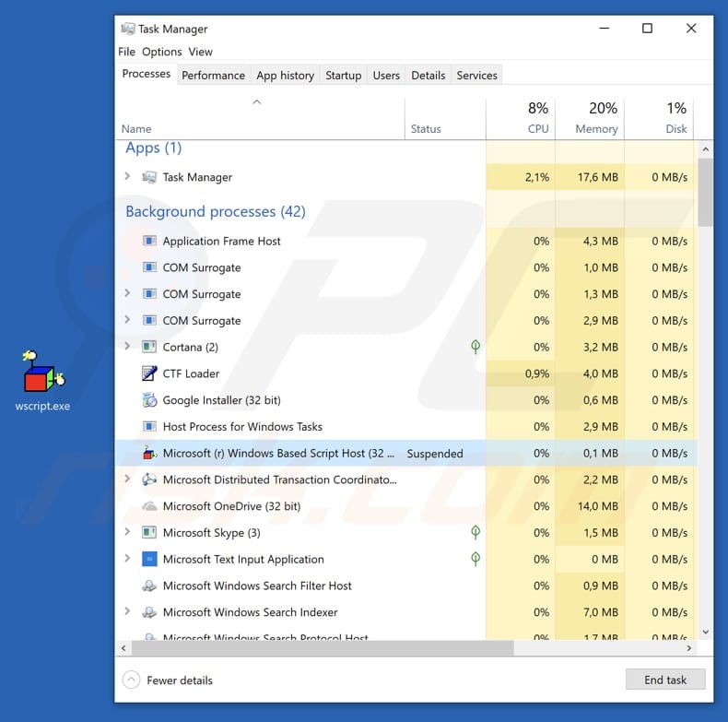Click the vertical scrollbar thumb

[705, 193]
